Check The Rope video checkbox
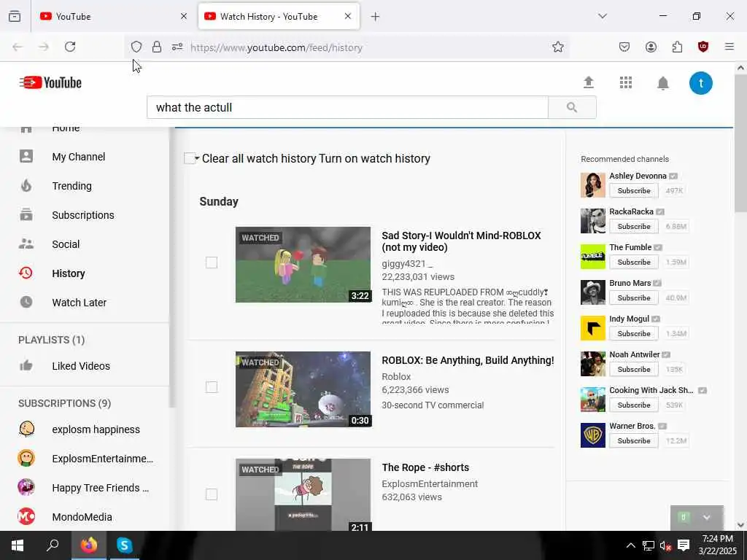 (211, 494)
